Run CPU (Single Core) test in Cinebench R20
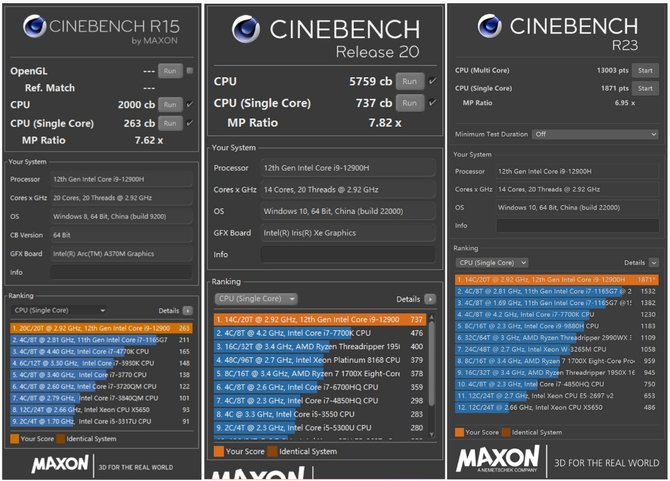This screenshot has height=481, width=670. 409,103
